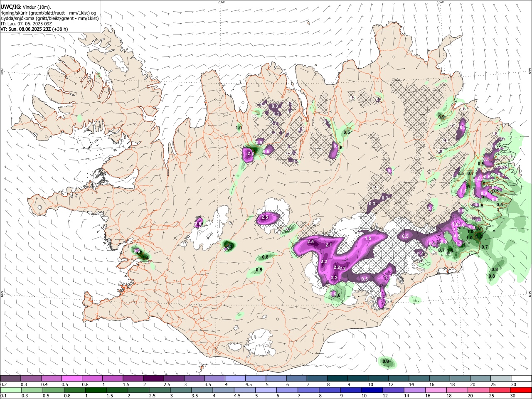Click the dark purple swatch labeled 2
Viewport: 532px width, 399px height.
(x=153, y=379)
